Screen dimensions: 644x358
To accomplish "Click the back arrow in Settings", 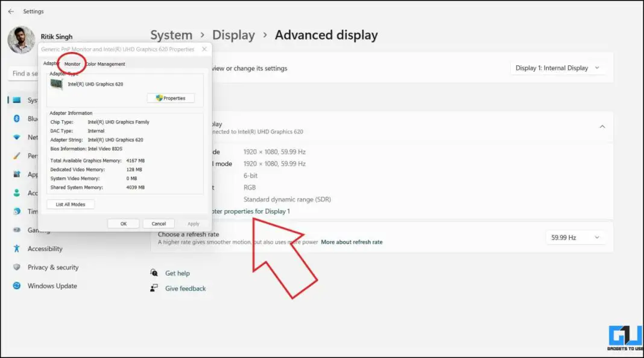I will pyautogui.click(x=11, y=11).
